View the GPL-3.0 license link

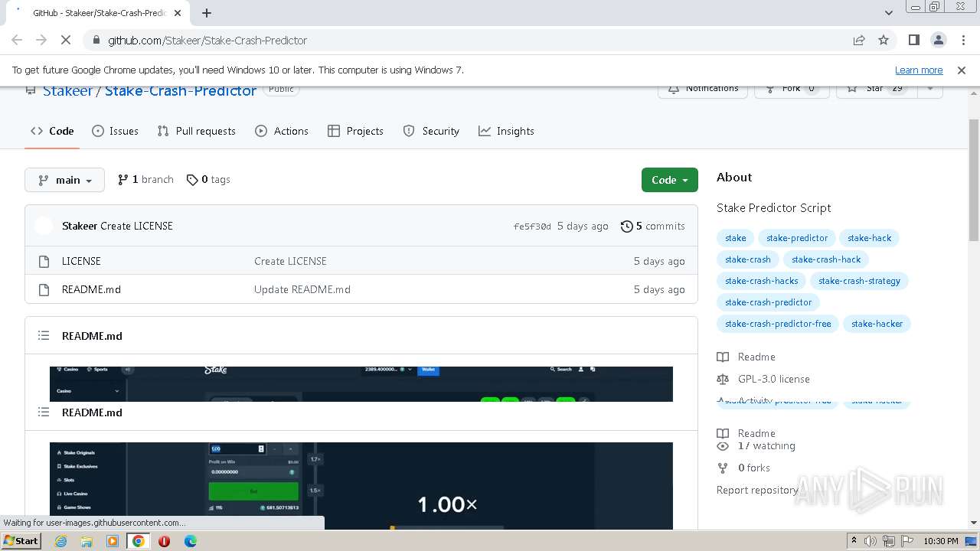click(763, 379)
